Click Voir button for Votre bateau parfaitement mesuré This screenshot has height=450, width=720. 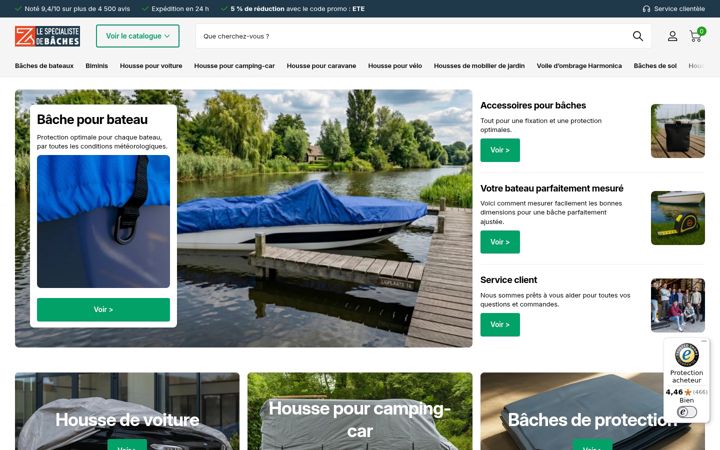click(x=500, y=242)
